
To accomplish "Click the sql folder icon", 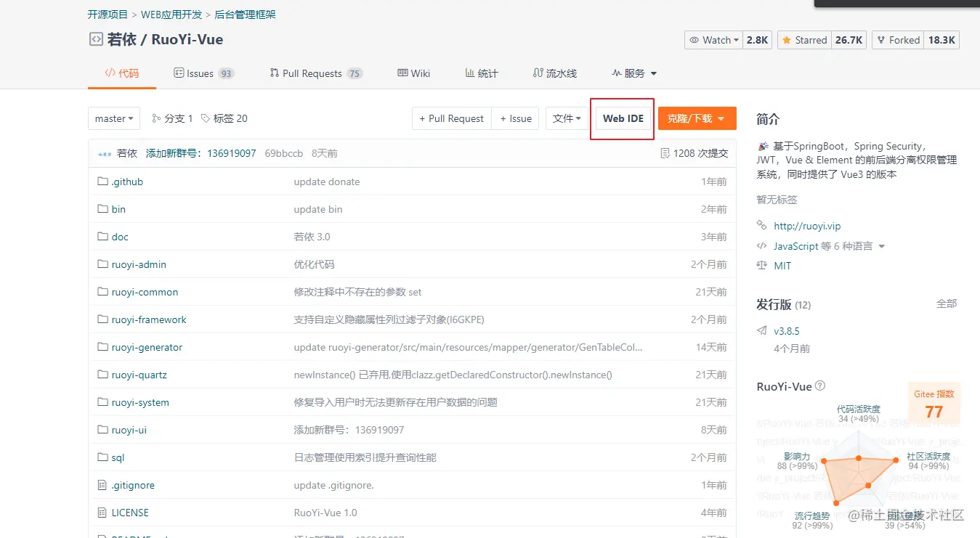I will click(x=102, y=457).
